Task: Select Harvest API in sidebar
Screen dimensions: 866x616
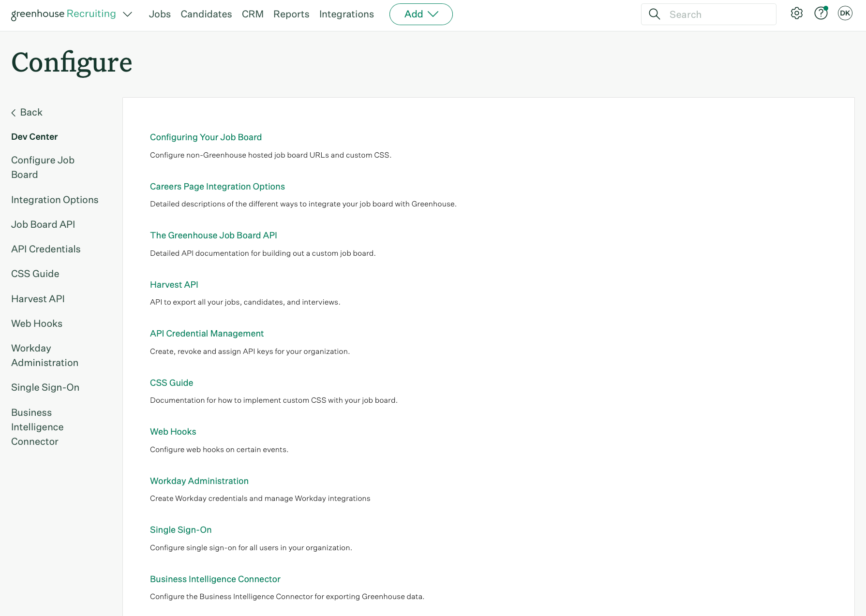Action: 38,299
